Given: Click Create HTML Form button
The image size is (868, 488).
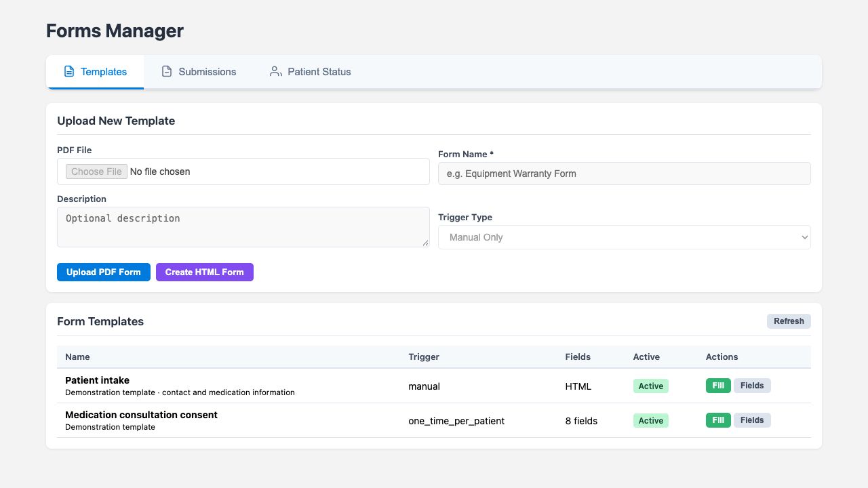Looking at the screenshot, I should (205, 272).
